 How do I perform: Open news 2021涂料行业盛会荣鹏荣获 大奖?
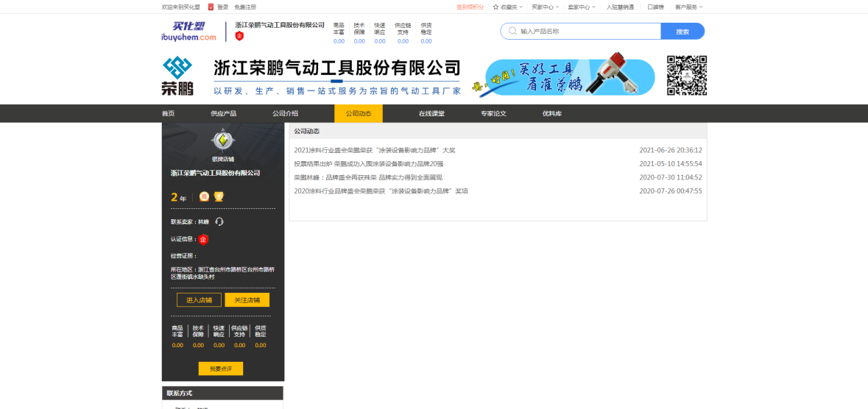(375, 150)
